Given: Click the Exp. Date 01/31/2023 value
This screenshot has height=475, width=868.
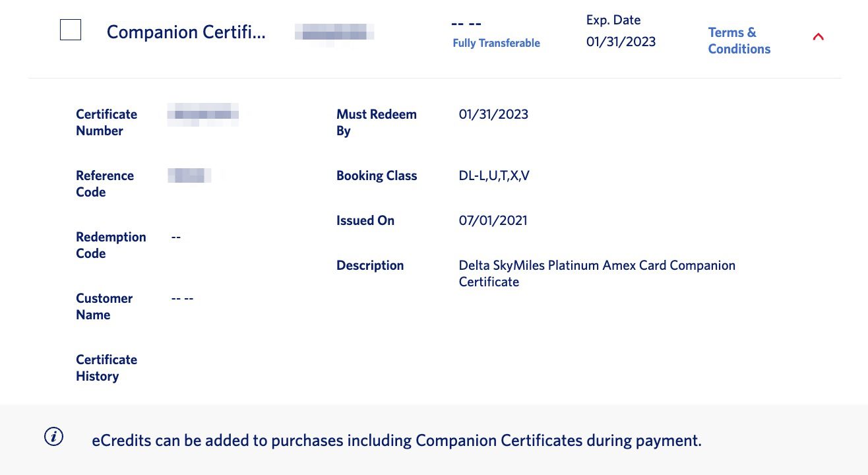Looking at the screenshot, I should pyautogui.click(x=621, y=42).
